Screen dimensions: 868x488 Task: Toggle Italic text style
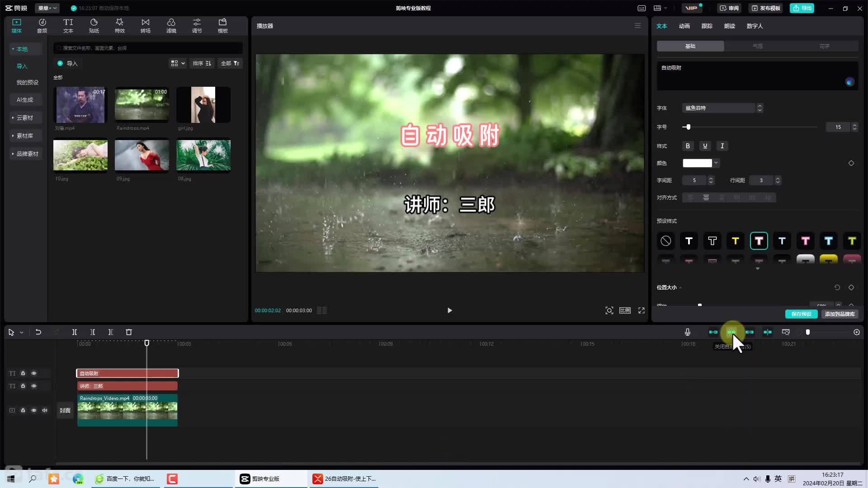[722, 146]
